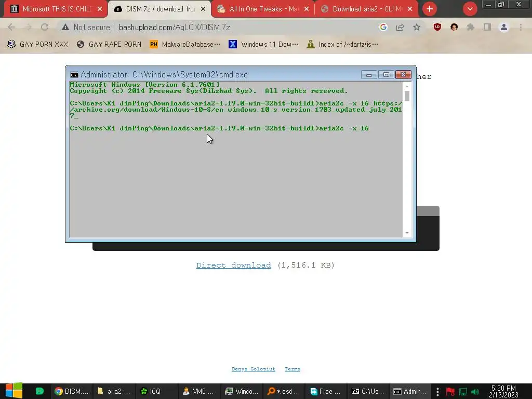This screenshot has width=532, height=399.
Task: Open Chrome's three-dot menu
Action: point(521,27)
